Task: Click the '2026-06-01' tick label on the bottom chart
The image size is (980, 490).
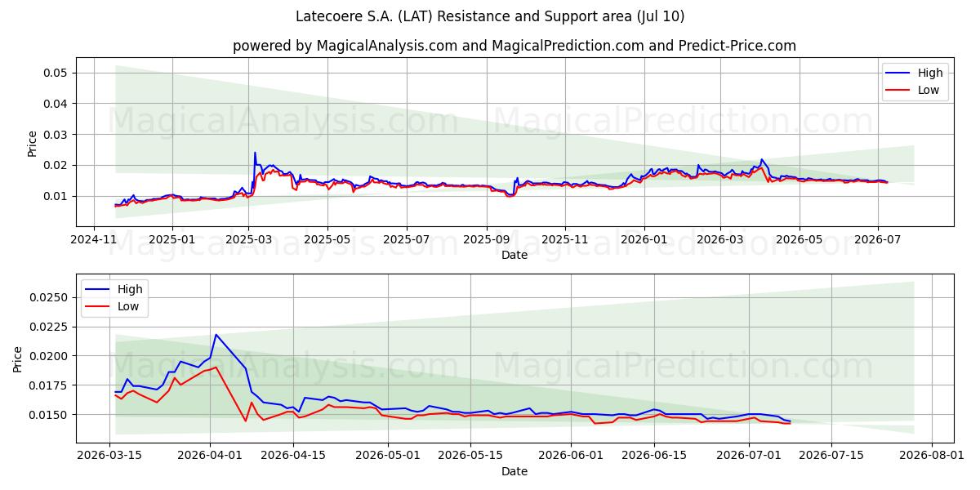Action: (571, 457)
